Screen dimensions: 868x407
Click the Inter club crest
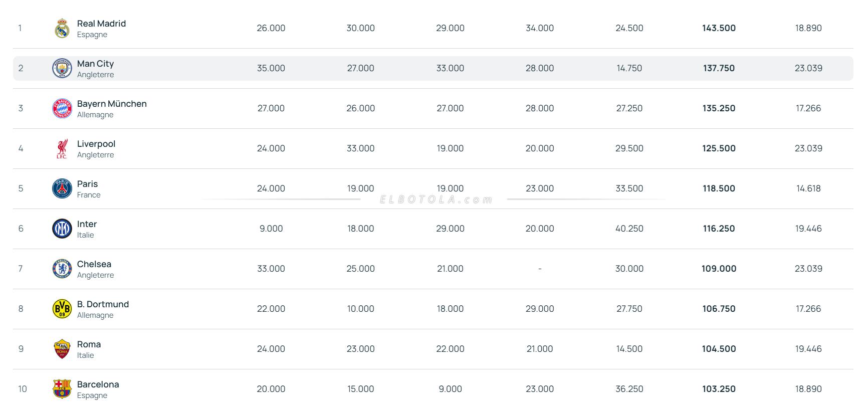(x=62, y=229)
